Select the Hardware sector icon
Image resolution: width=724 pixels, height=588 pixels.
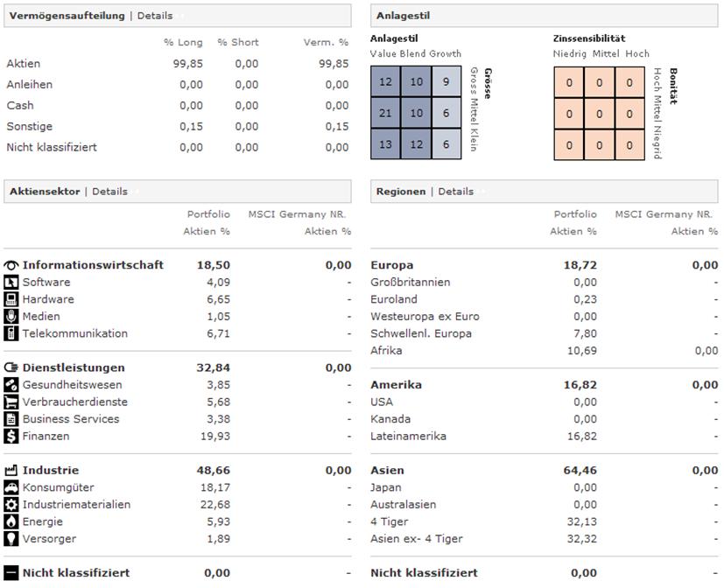[11, 299]
